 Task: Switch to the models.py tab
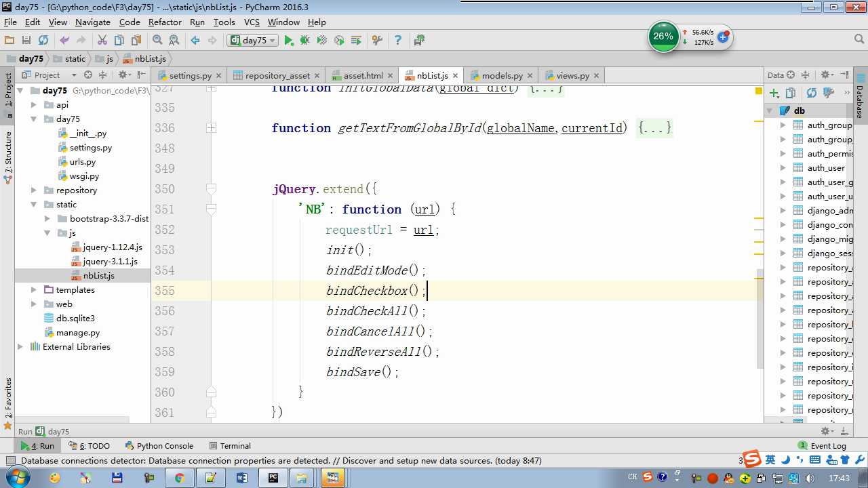pyautogui.click(x=502, y=75)
